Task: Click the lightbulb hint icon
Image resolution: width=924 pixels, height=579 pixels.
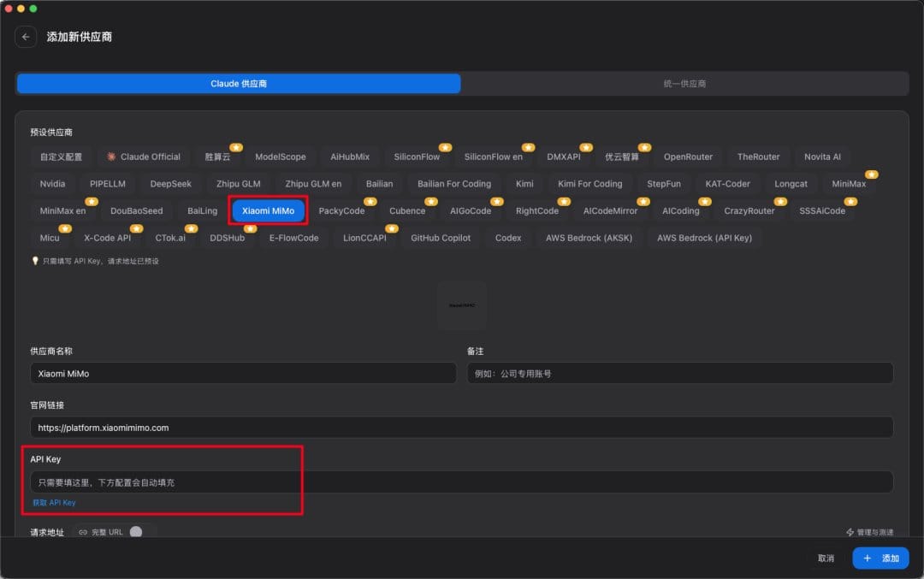Action: (x=35, y=260)
